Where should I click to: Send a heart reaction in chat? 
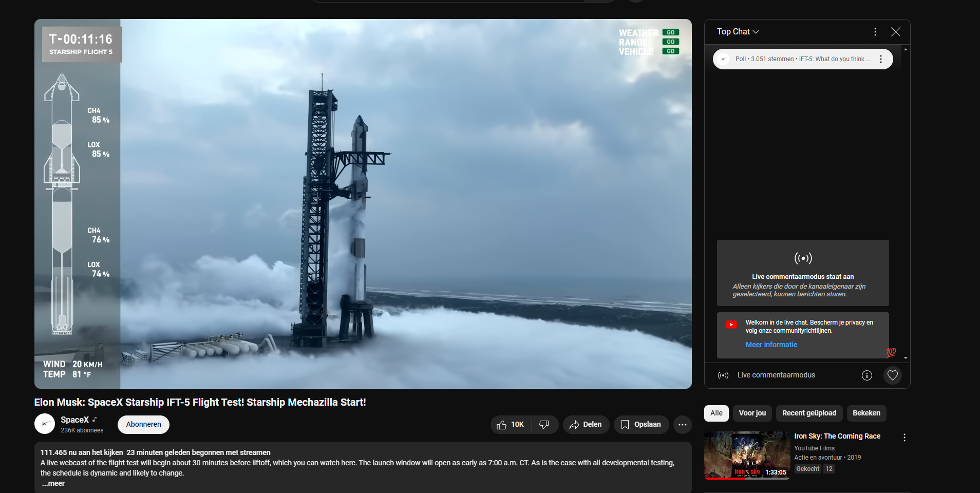893,375
